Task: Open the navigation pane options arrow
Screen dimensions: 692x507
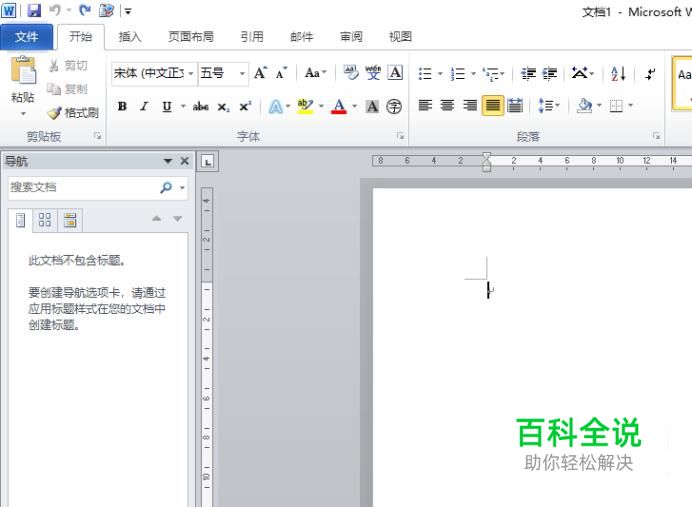Action: (x=167, y=161)
